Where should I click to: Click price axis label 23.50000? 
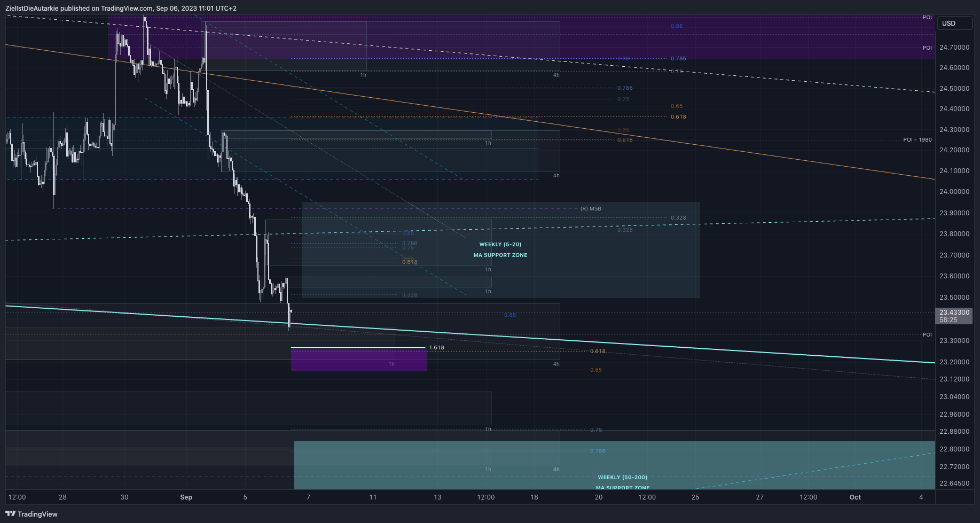[954, 298]
